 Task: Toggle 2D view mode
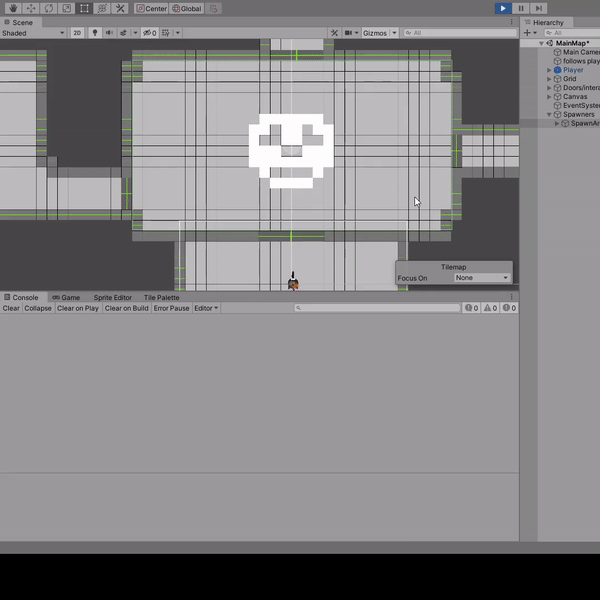point(77,33)
